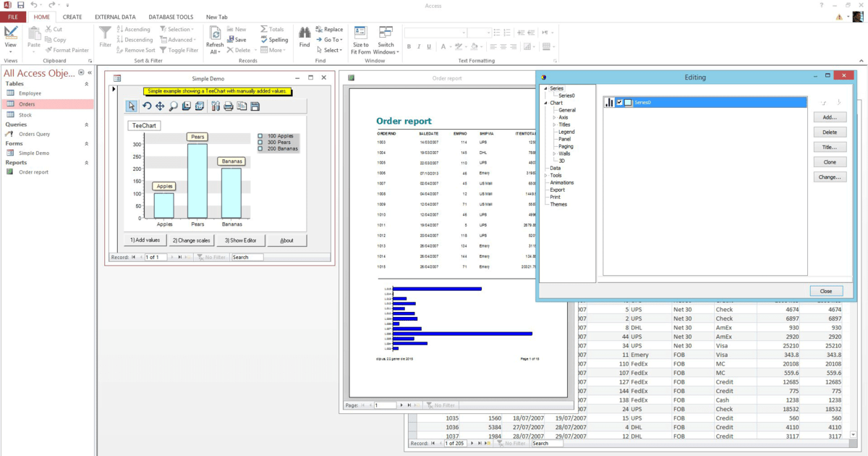Screen dimensions: 868x456
Task: Open the DATABASE TOOLS ribbon tab
Action: [171, 17]
